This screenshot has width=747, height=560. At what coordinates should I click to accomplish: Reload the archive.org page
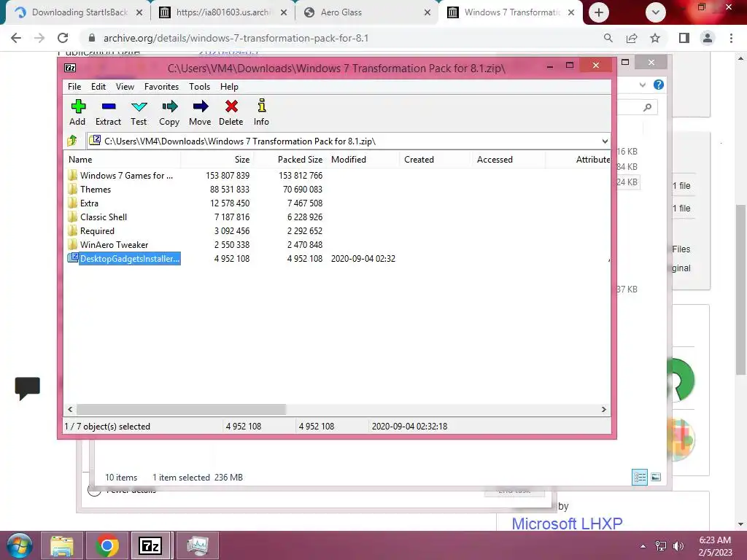click(63, 38)
